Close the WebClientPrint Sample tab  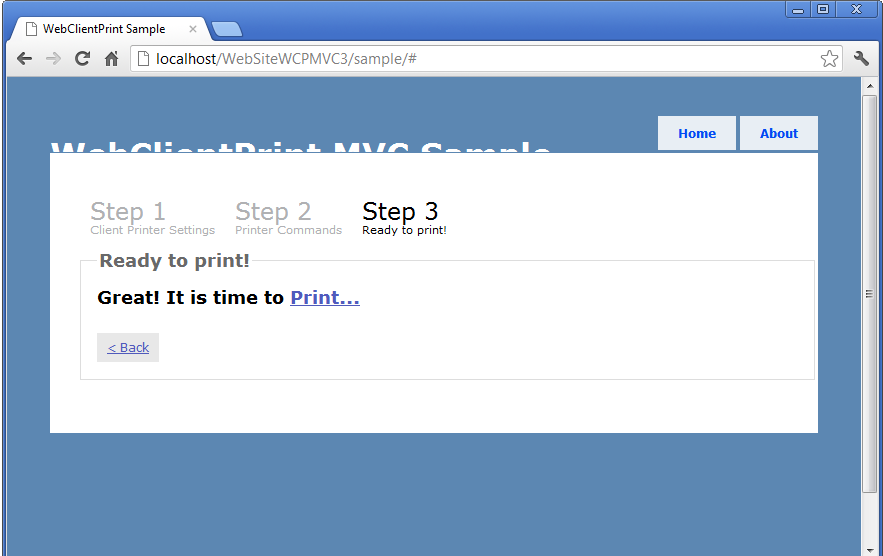point(193,29)
